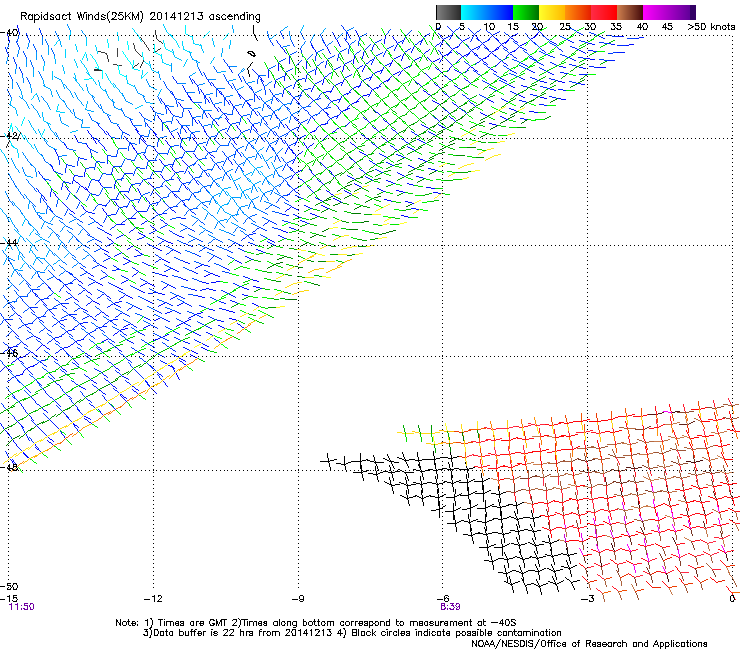This screenshot has height=650, width=740.
Task: Click the '45' legend scale number
Action: 667,27
